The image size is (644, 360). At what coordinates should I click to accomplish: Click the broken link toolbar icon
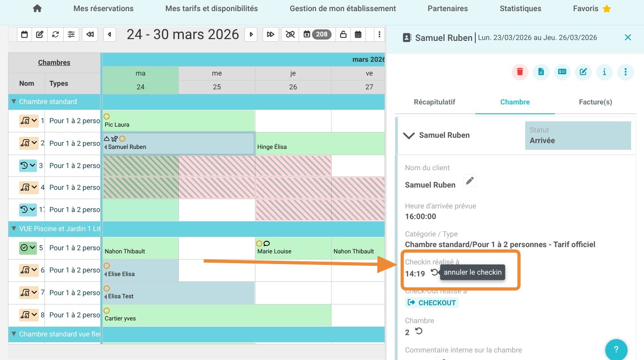pyautogui.click(x=290, y=34)
